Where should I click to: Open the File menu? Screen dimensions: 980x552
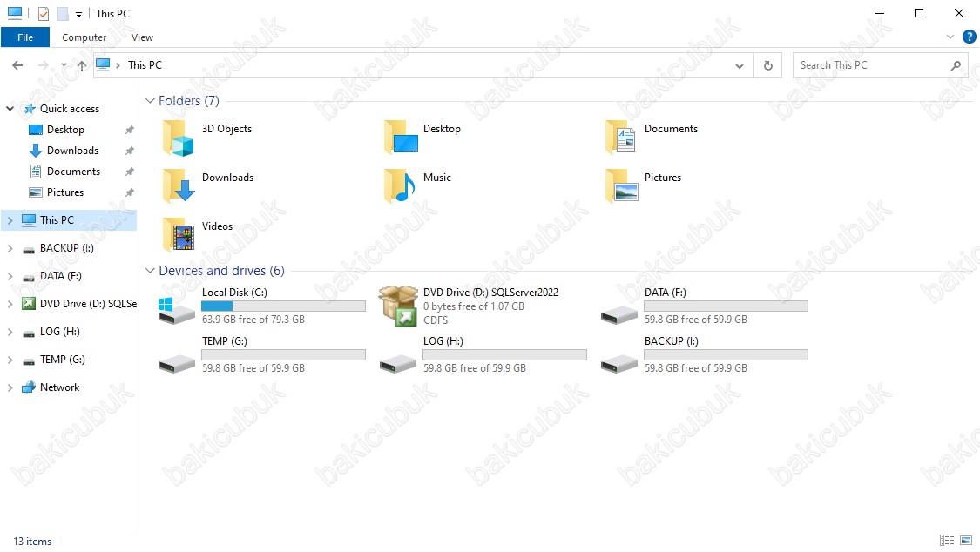point(25,37)
